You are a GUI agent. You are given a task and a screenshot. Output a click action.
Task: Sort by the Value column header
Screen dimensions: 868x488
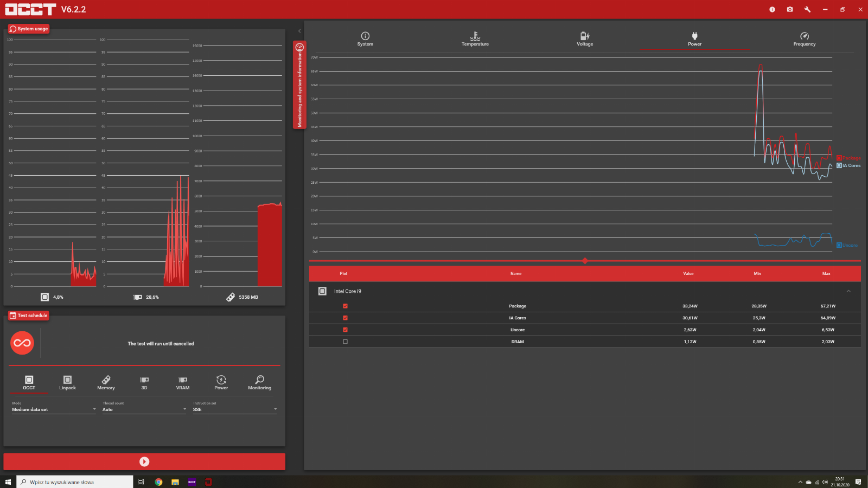[x=688, y=273]
